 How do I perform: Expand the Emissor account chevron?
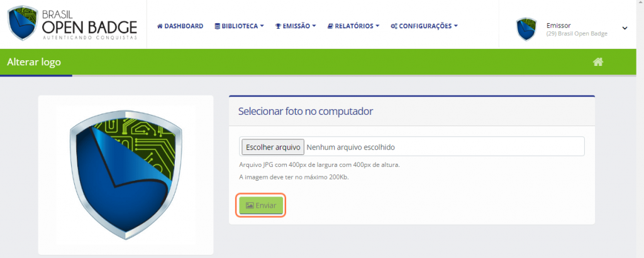click(x=625, y=28)
